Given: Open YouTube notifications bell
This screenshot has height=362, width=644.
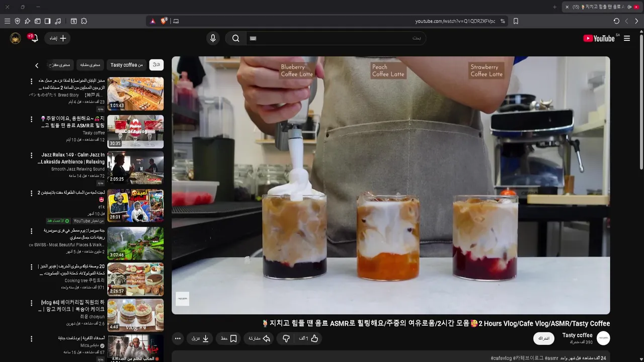Looking at the screenshot, I should [x=34, y=38].
